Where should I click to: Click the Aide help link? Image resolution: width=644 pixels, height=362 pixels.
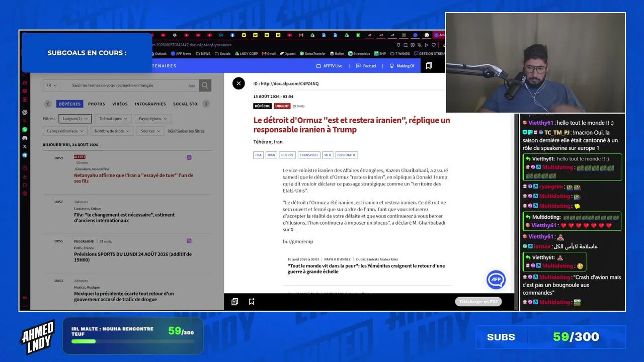coord(192,85)
